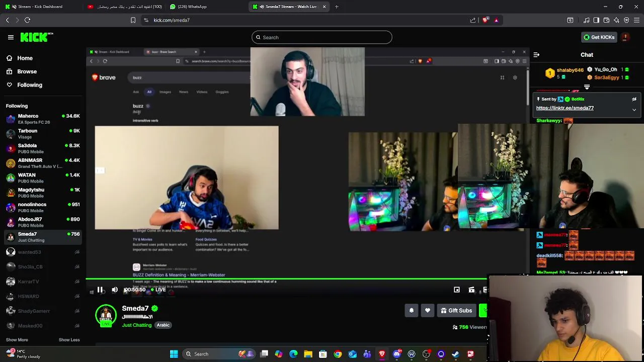644x362 pixels.
Task: Jump to LIVE in player
Action: pos(158,290)
